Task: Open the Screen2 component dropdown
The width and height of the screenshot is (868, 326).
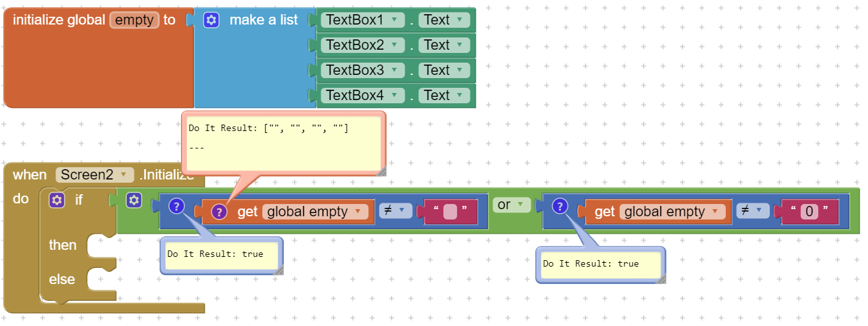Action: (x=95, y=175)
